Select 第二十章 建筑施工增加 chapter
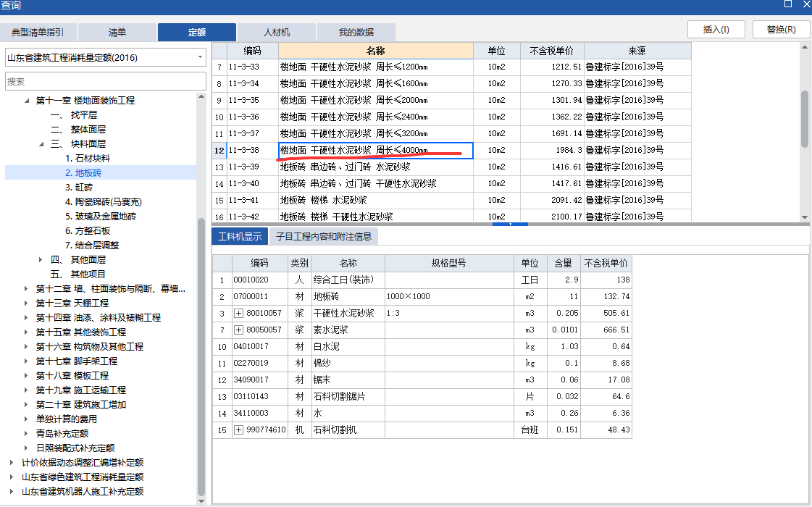 [81, 404]
